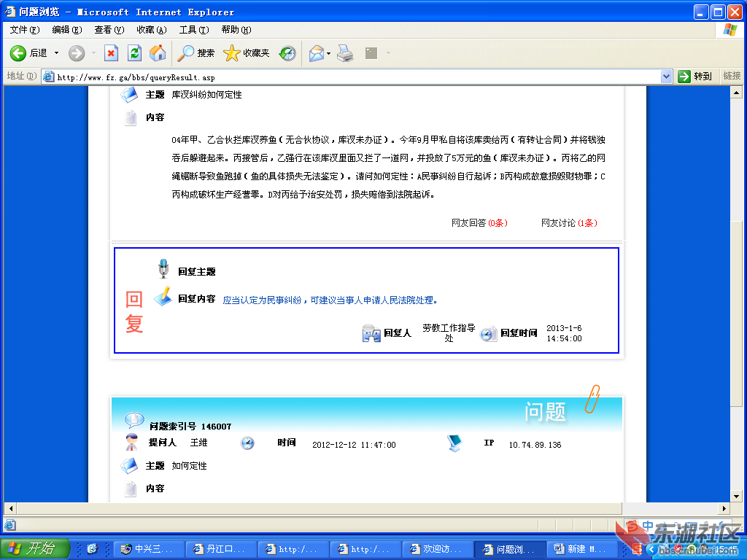This screenshot has width=747, height=560.
Task: Open the 收藏(A) menu
Action: (x=152, y=29)
